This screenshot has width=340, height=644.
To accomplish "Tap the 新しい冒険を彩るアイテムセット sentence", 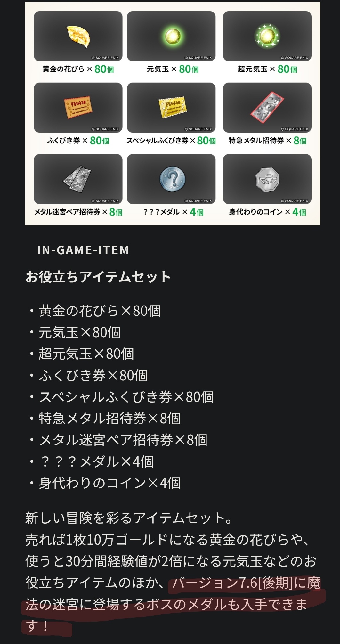I will pos(129,518).
